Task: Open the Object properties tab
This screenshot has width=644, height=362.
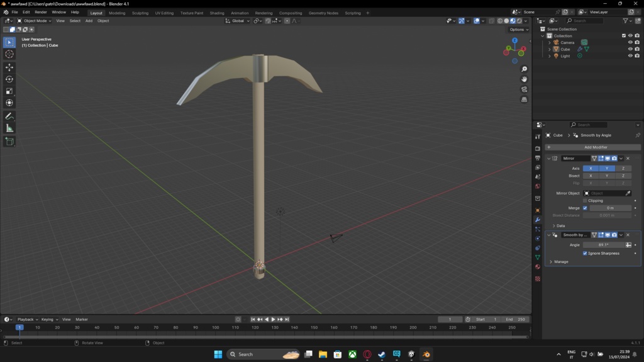Action: (x=538, y=210)
